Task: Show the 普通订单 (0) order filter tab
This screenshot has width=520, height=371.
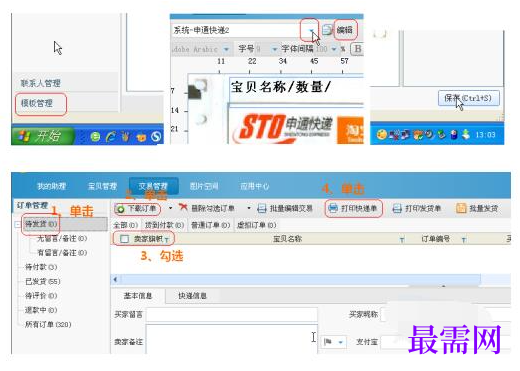Action: tap(211, 225)
